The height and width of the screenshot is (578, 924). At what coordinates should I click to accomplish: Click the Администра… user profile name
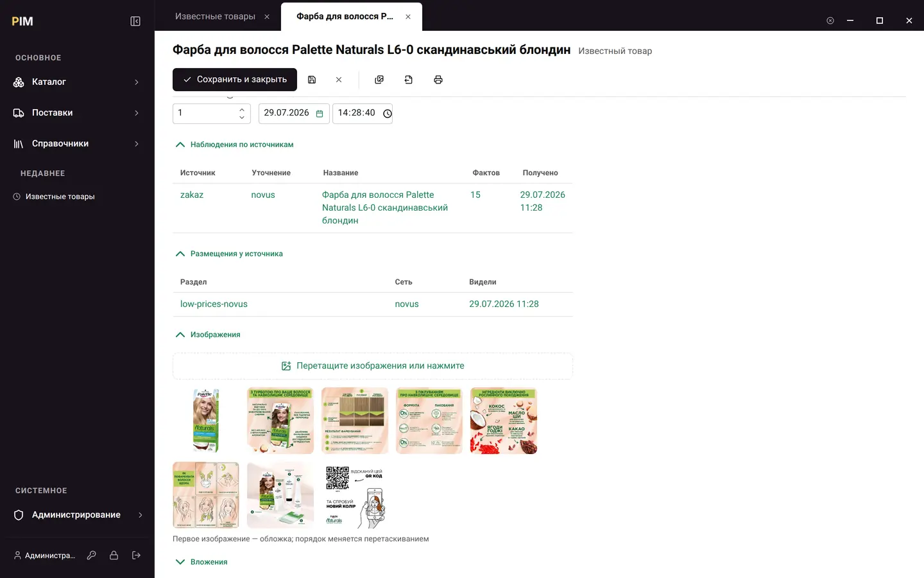50,556
